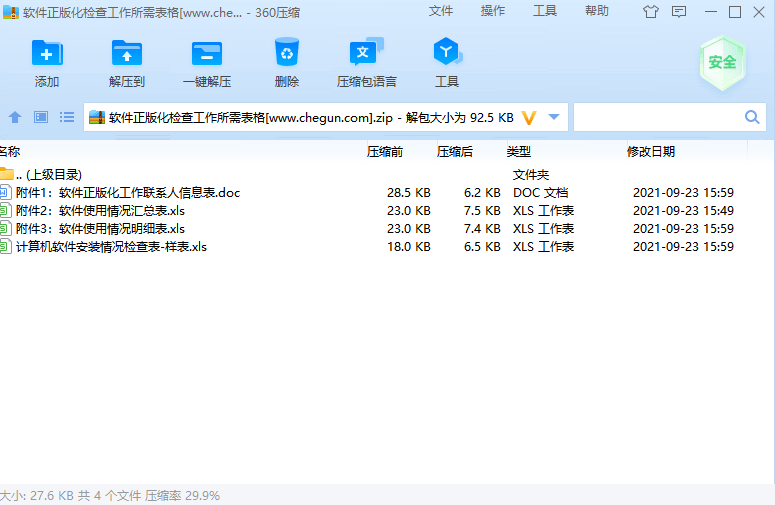The image size is (775, 505).
Task: Open the 操作 menu
Action: (x=493, y=11)
